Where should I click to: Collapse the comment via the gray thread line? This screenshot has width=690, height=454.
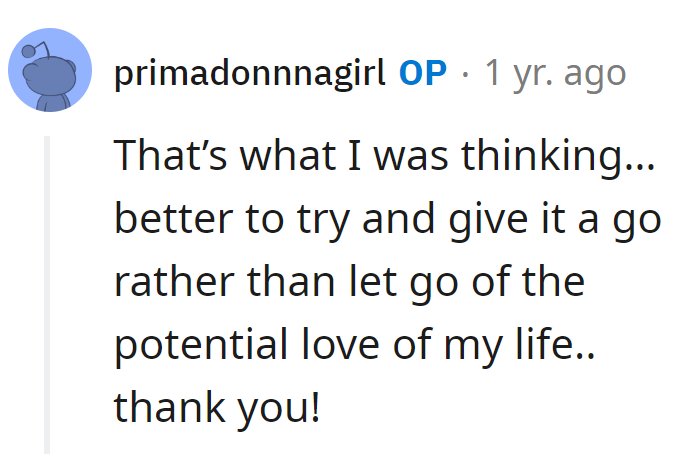click(46, 290)
